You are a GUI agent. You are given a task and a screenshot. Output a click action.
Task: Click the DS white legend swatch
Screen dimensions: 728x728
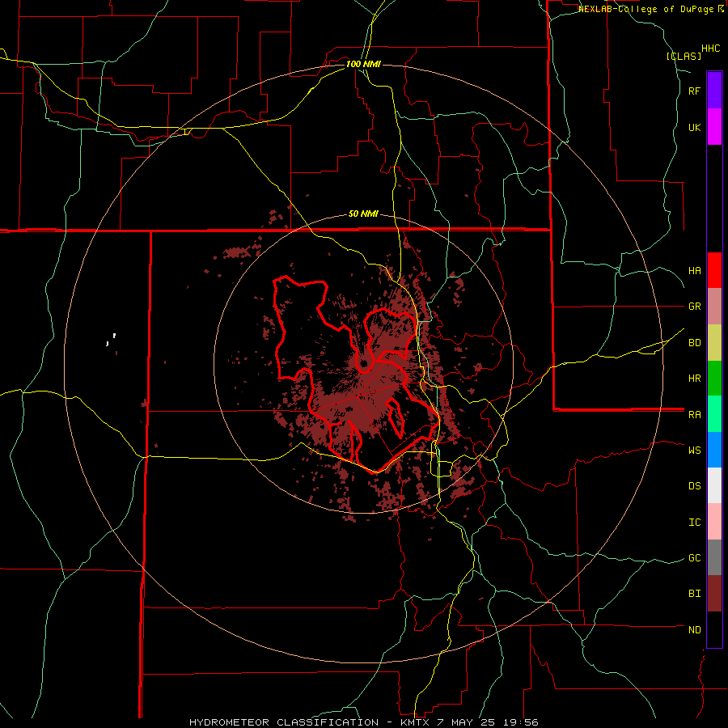tap(714, 485)
